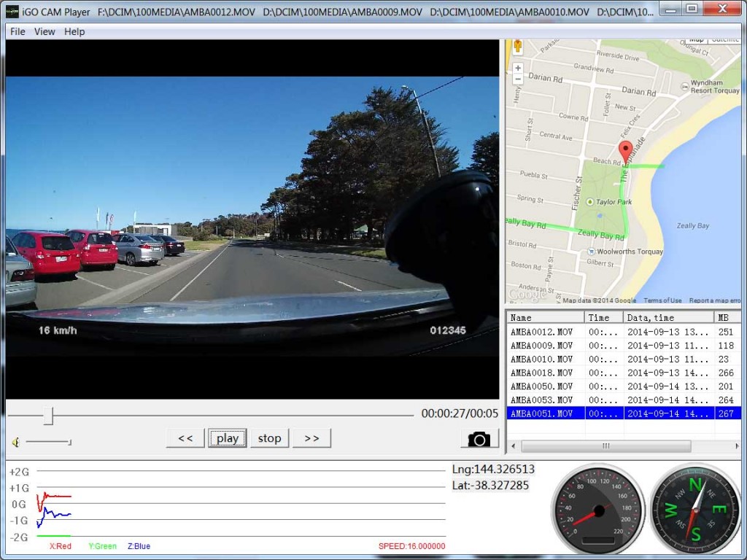Open the File menu
The height and width of the screenshot is (560, 747).
[18, 31]
